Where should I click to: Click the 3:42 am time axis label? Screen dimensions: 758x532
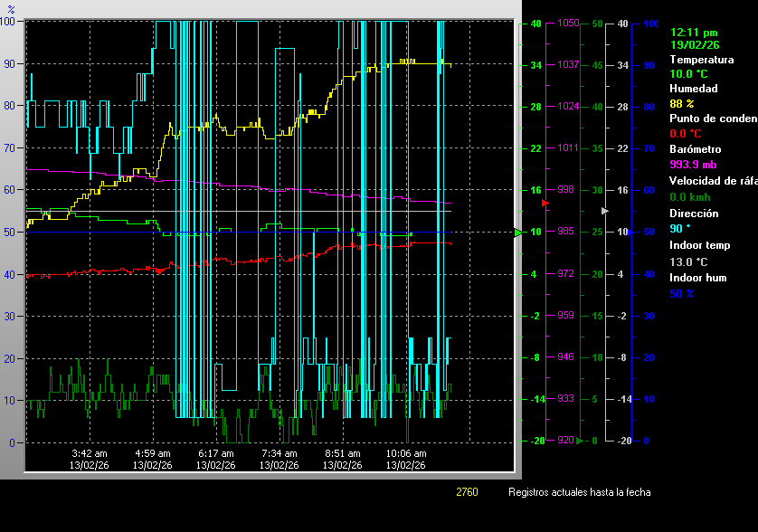coord(90,453)
